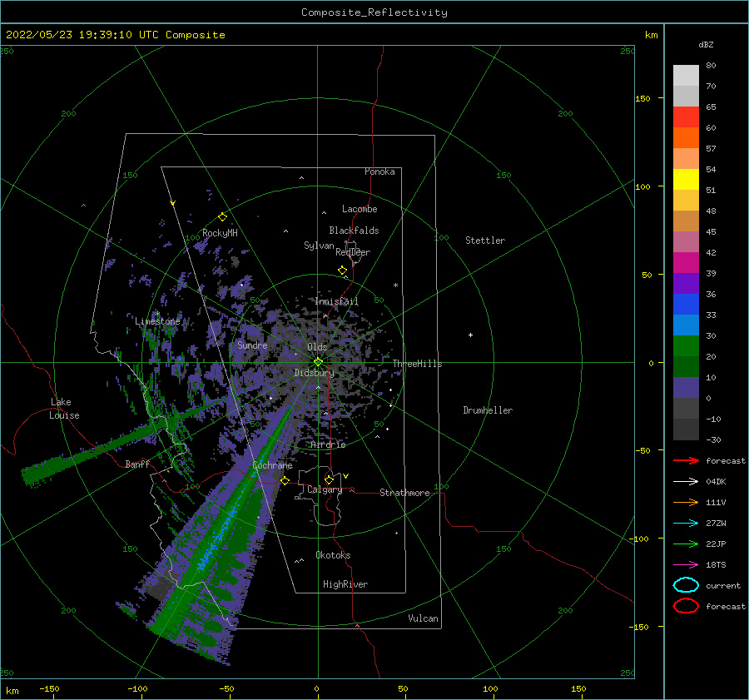Click the Okotoks town label
The image size is (749, 700).
(333, 555)
